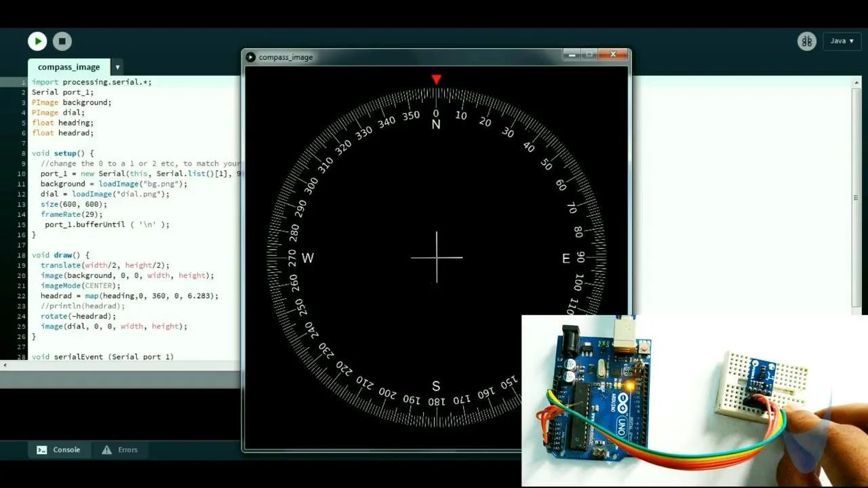Click the scrollbar's up arrow in the sketch window
The image size is (868, 488).
pyautogui.click(x=855, y=81)
